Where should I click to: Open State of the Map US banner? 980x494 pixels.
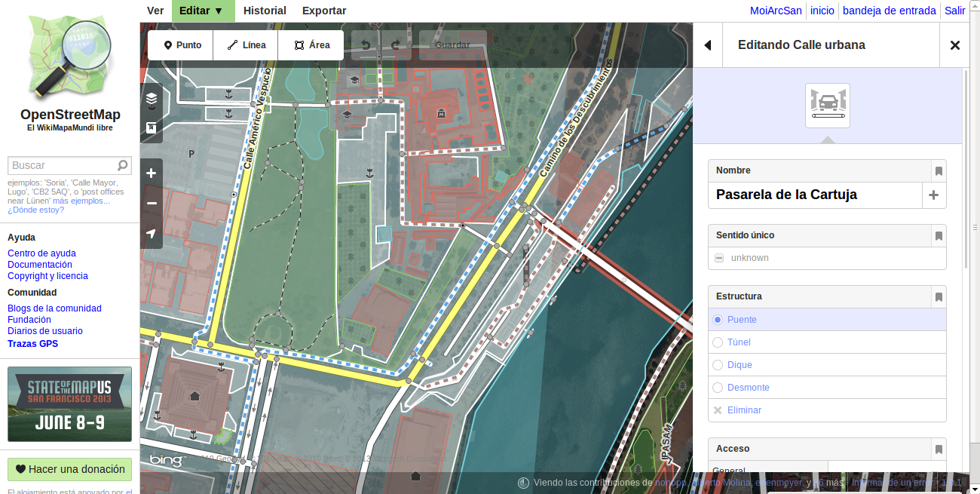[69, 404]
